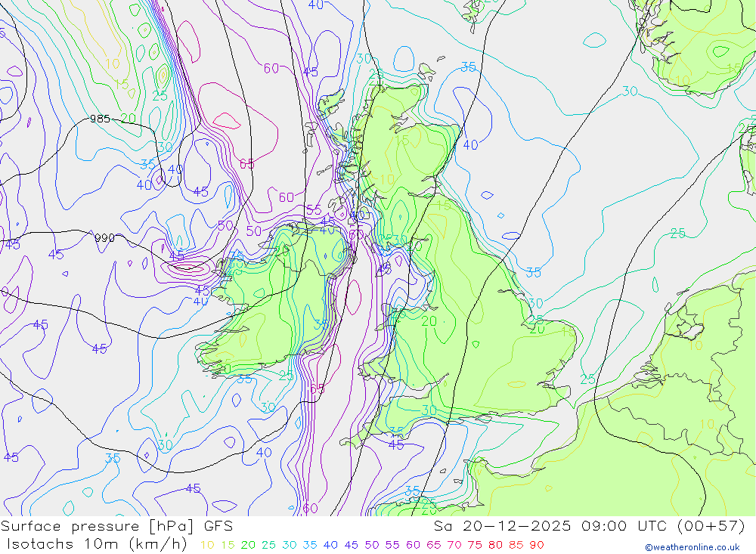Select the "70" legend value in the bottom scale
This screenshot has height=554, width=756.
tap(454, 546)
